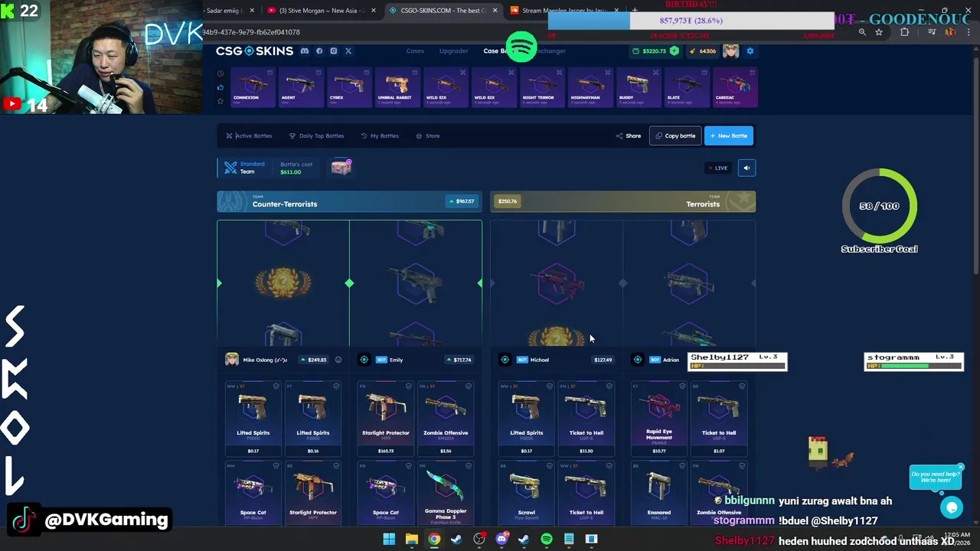Switch to Stream Maeplee Jasper SoundCloud tab
The width and height of the screenshot is (980, 551).
565,11
